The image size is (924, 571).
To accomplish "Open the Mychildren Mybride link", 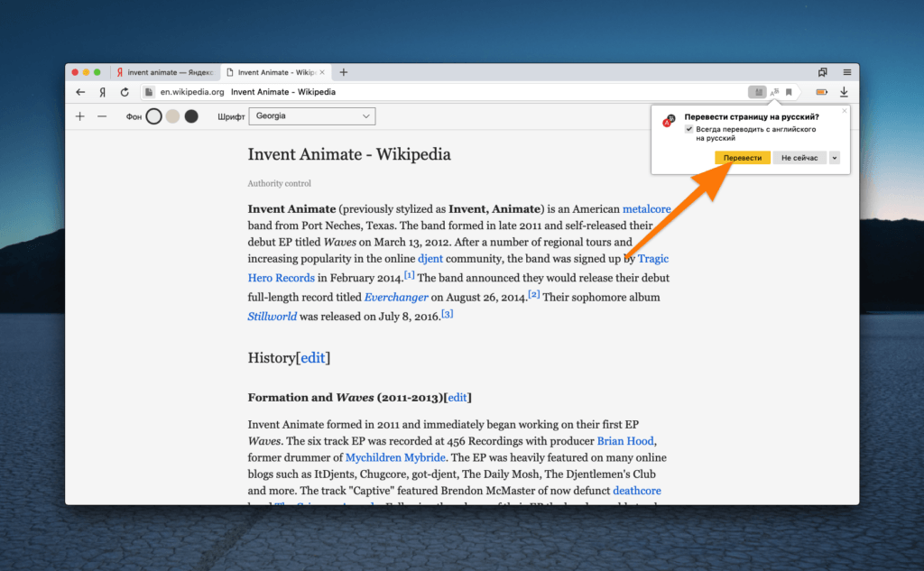I will [395, 458].
